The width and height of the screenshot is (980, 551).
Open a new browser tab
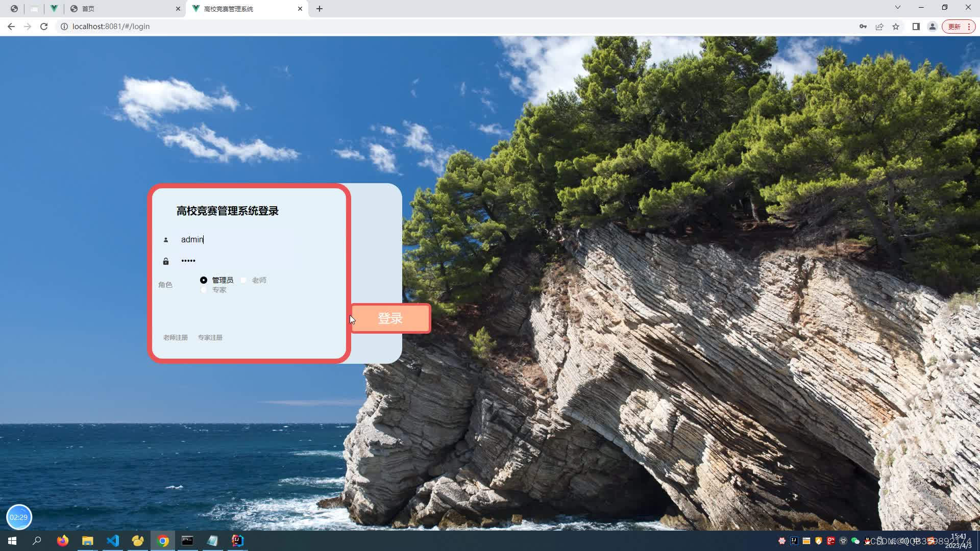(320, 9)
